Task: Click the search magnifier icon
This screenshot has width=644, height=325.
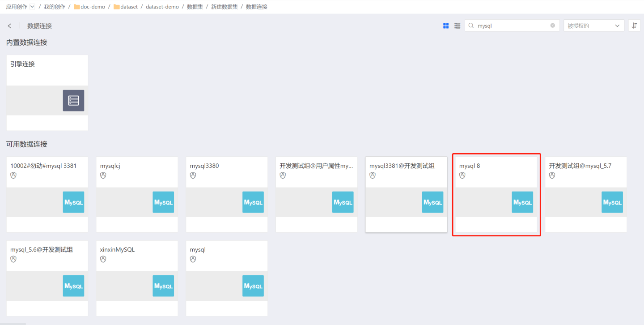Action: pyautogui.click(x=471, y=26)
